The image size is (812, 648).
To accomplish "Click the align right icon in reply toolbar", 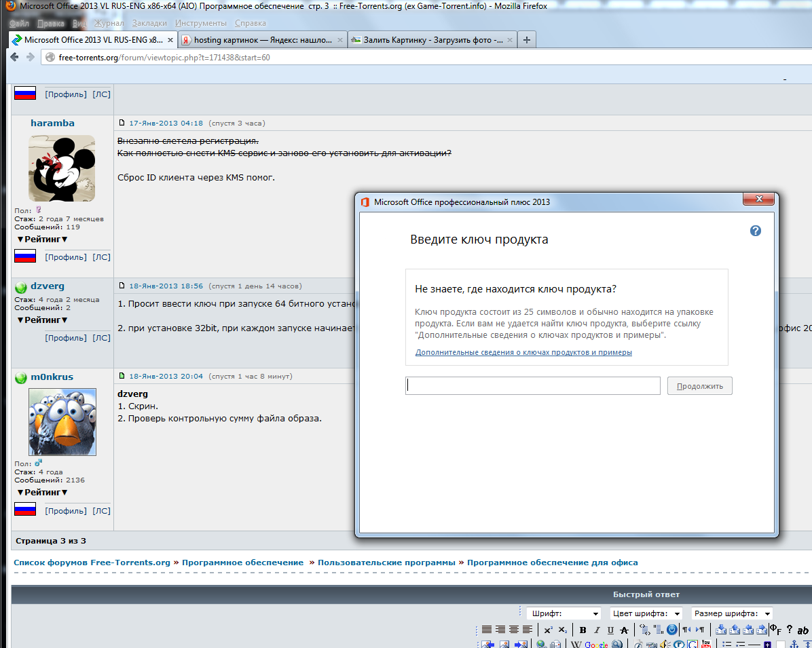I will click(500, 630).
